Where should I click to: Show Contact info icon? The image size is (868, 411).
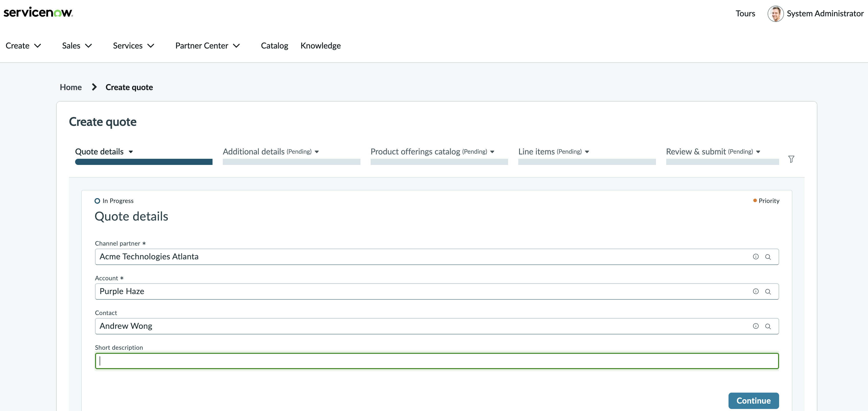(756, 326)
